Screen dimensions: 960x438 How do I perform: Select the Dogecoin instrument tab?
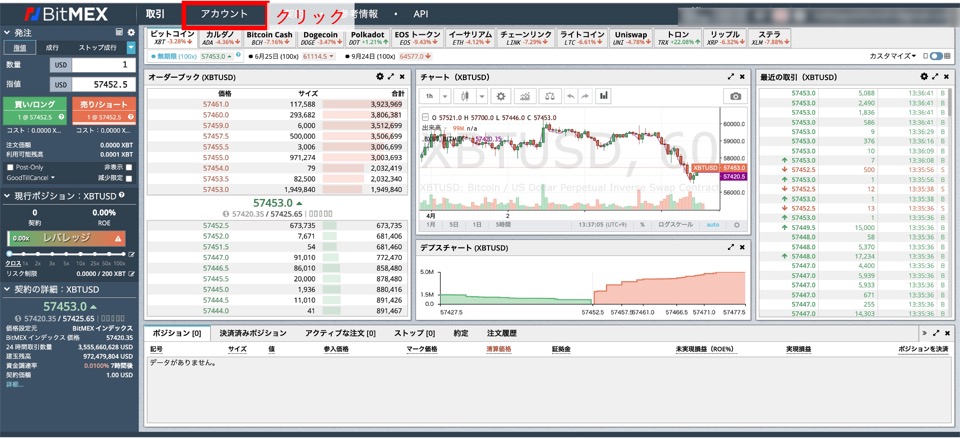point(320,38)
